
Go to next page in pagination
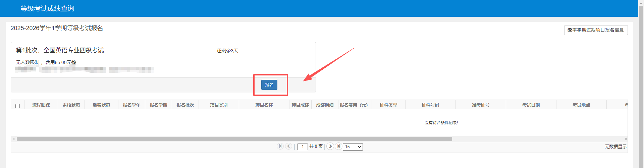pos(330,146)
